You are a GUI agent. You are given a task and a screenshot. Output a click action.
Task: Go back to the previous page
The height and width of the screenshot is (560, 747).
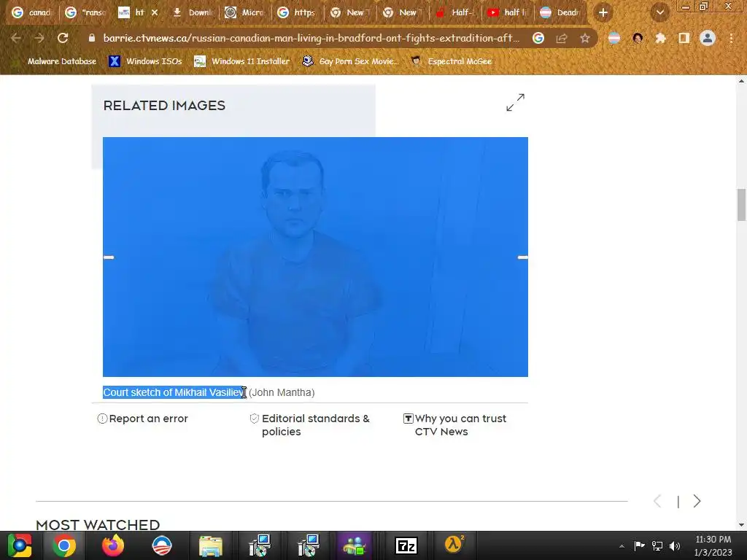16,38
